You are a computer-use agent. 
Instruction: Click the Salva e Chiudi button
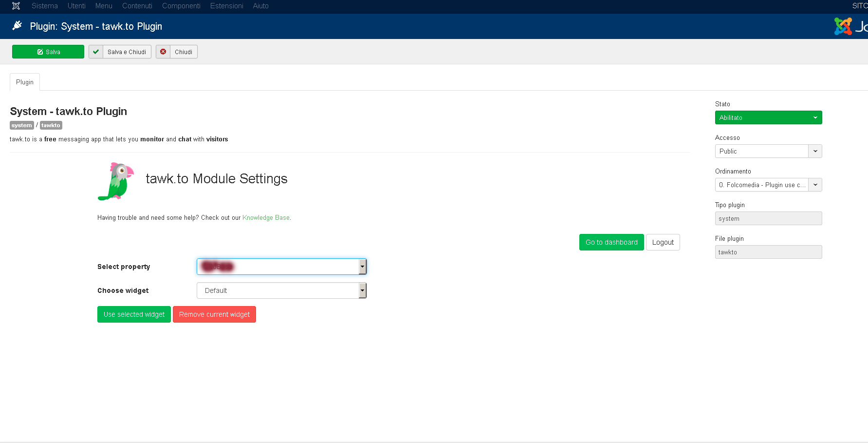120,52
